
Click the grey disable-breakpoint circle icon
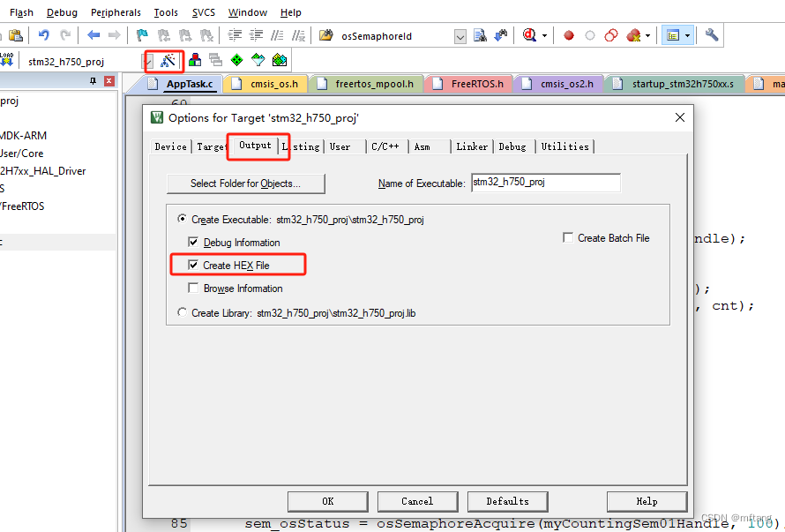pyautogui.click(x=590, y=35)
